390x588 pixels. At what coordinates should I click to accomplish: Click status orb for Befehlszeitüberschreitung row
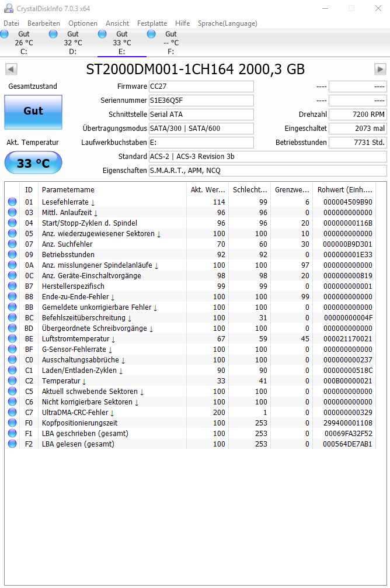(12, 317)
